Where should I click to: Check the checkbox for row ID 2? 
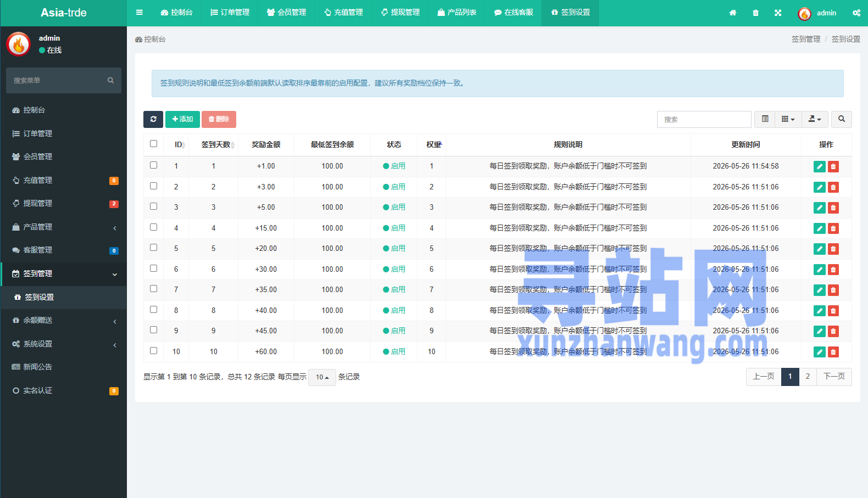(153, 186)
